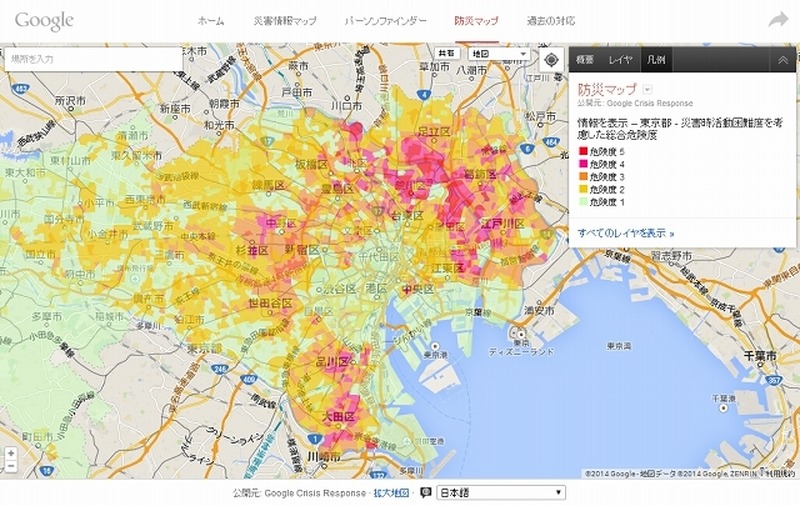Click the 共有 share button
800x506 pixels.
point(448,54)
